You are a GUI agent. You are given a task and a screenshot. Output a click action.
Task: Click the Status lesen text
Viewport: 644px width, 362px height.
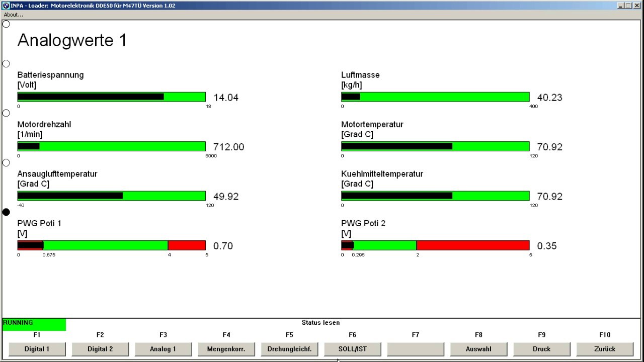point(320,323)
